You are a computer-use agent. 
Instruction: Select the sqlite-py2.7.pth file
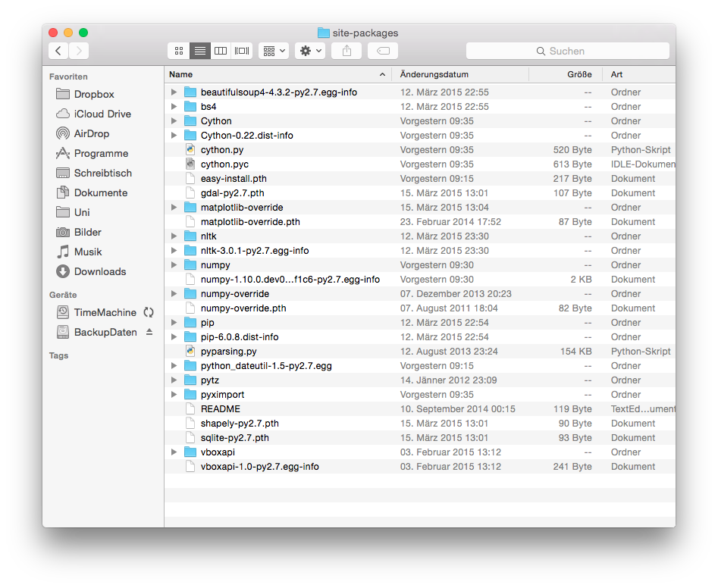click(419, 438)
